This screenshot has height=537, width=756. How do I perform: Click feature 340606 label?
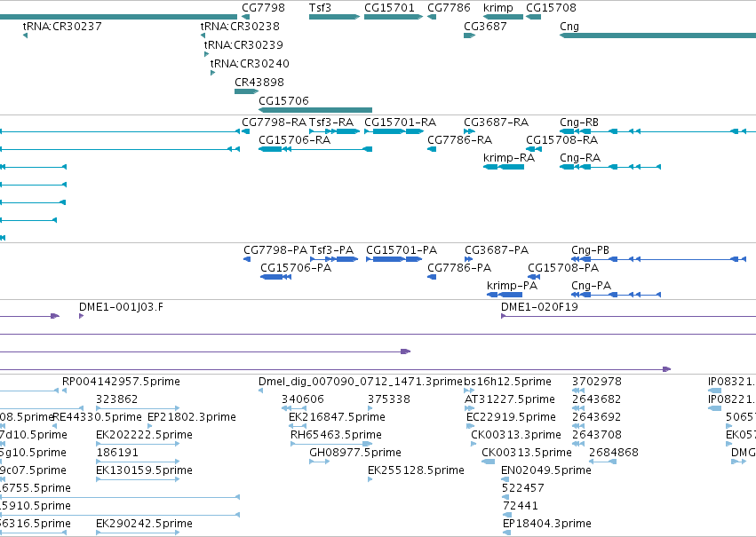(x=303, y=399)
